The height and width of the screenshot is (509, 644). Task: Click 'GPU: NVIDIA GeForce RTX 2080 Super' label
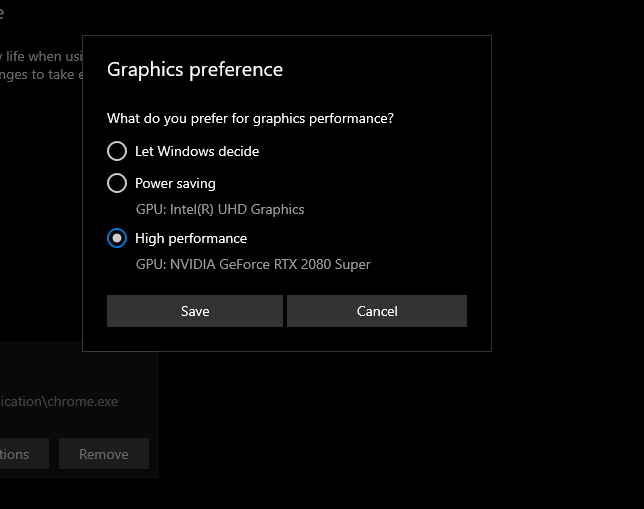click(x=253, y=264)
